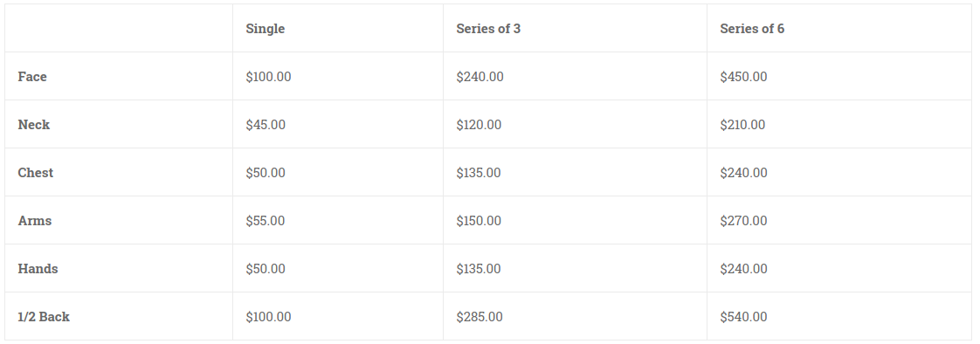980x344 pixels.
Task: Click Face series of 6 price $450.00
Action: tap(743, 77)
